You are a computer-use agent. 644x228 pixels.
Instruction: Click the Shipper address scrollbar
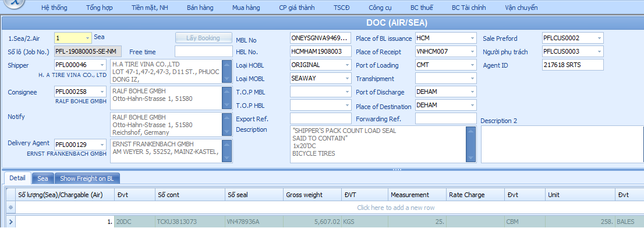click(x=227, y=72)
